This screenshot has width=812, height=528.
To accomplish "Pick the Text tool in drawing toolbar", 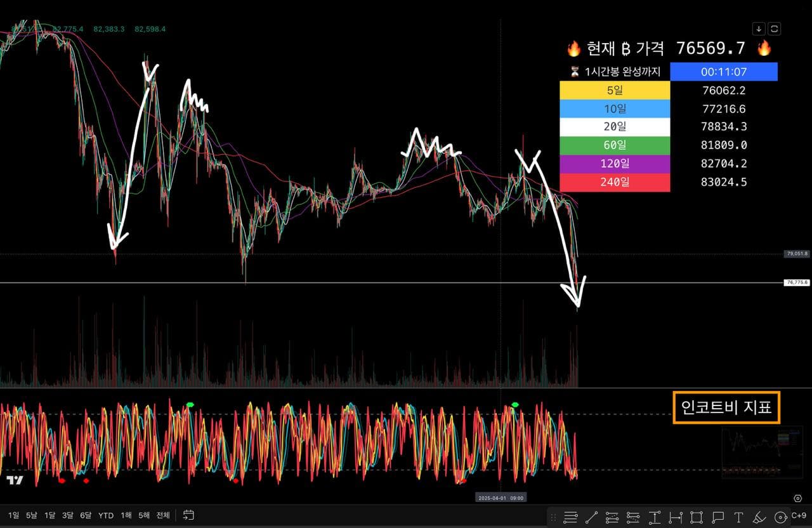I will point(738,517).
